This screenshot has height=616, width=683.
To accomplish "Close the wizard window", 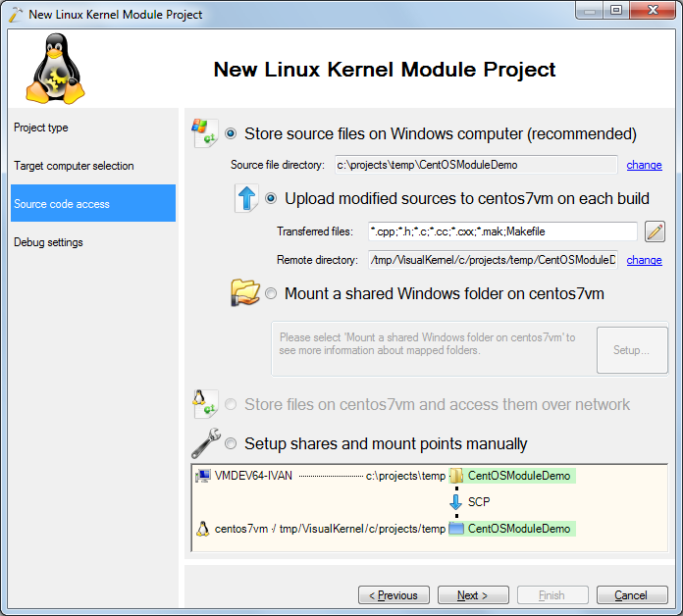I will click(653, 10).
